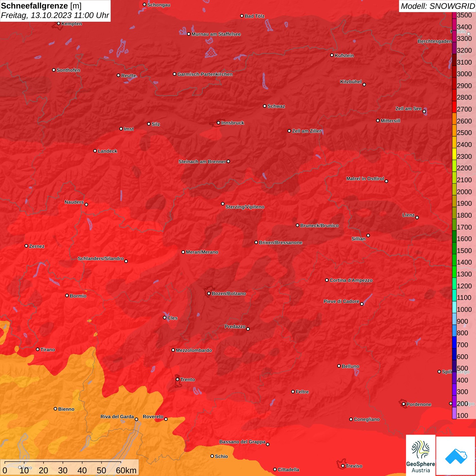The image size is (476, 476).
Task: Click the "Pieve di Cadore" map label
Action: (x=341, y=301)
